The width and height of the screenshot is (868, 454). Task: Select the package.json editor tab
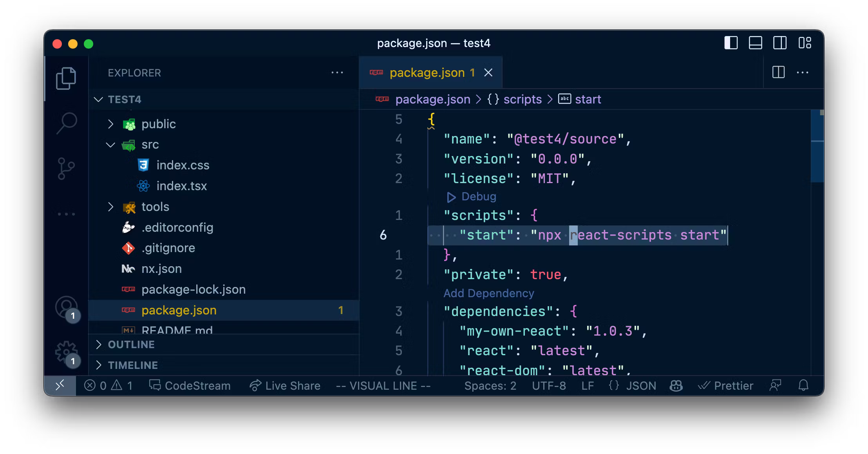pos(427,73)
